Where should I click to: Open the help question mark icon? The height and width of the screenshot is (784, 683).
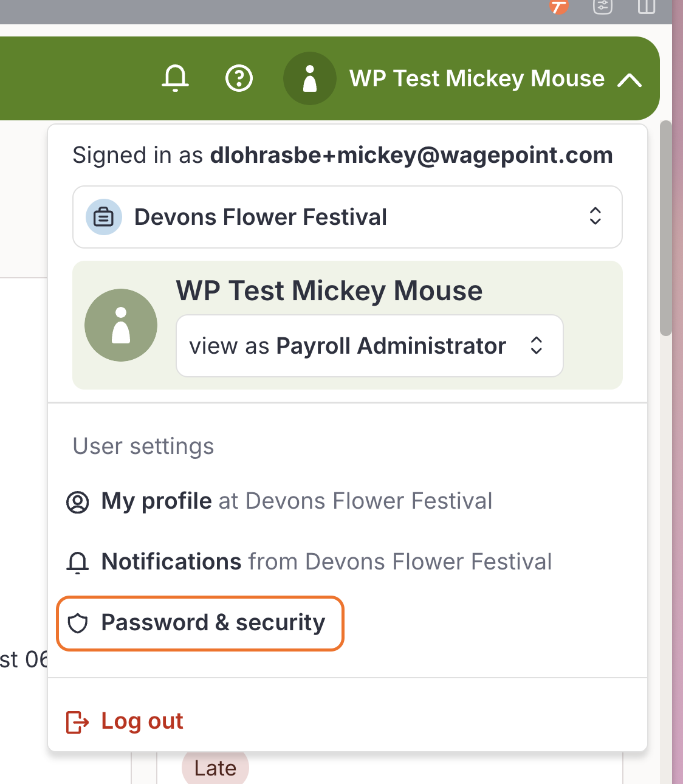click(x=239, y=78)
